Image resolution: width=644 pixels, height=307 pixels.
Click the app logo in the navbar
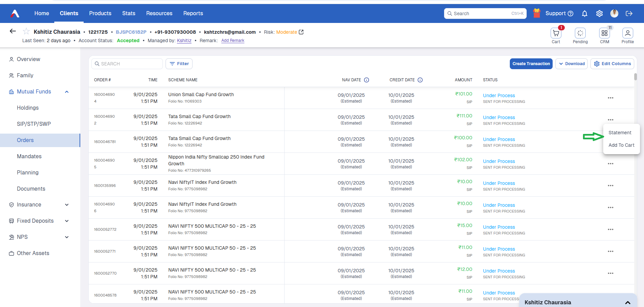point(15,13)
